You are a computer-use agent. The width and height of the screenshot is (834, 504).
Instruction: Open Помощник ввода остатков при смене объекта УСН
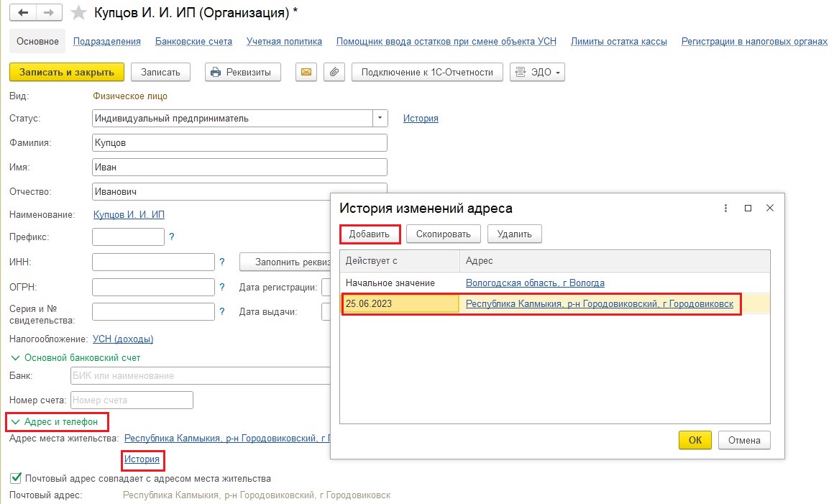446,42
